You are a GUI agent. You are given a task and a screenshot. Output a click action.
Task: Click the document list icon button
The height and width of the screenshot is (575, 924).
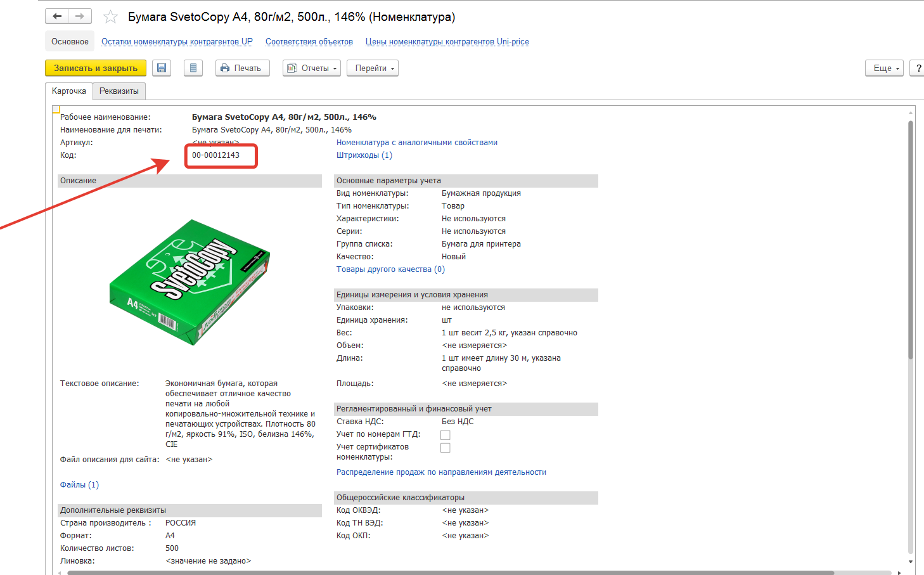[x=193, y=68]
